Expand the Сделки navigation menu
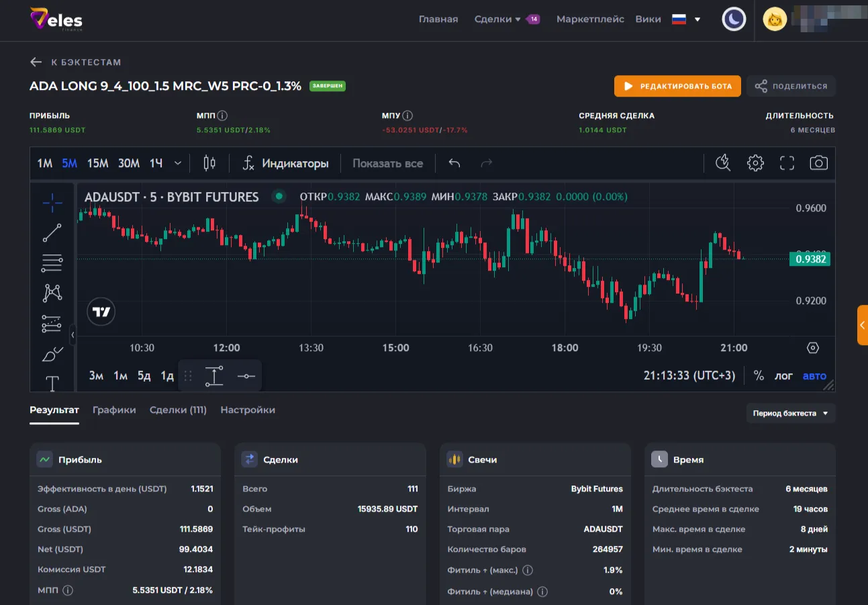Viewport: 868px width, 605px height. coord(497,19)
